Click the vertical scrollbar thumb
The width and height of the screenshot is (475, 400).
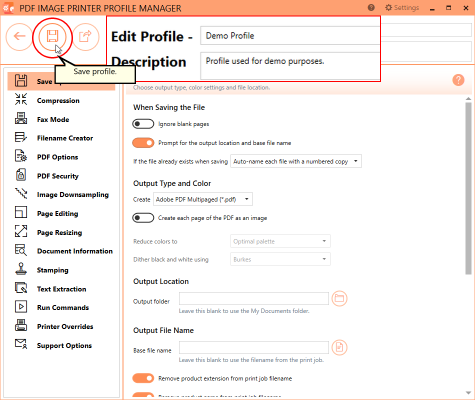click(468, 188)
